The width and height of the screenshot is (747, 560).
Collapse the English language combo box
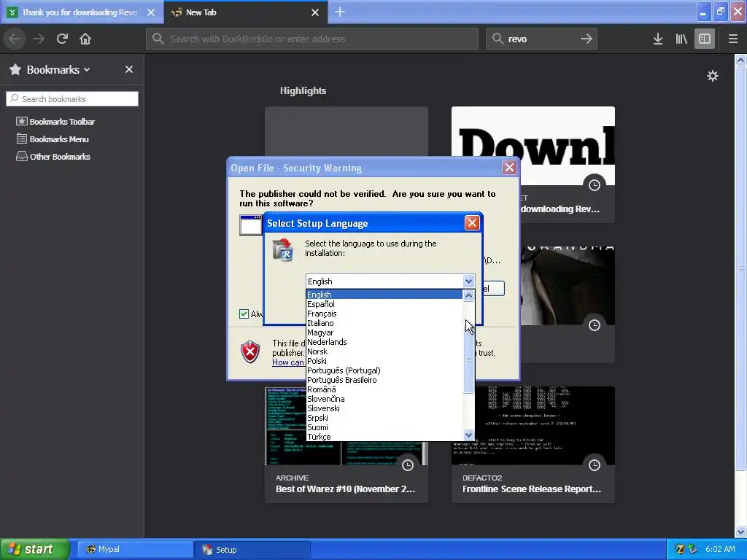coord(468,281)
